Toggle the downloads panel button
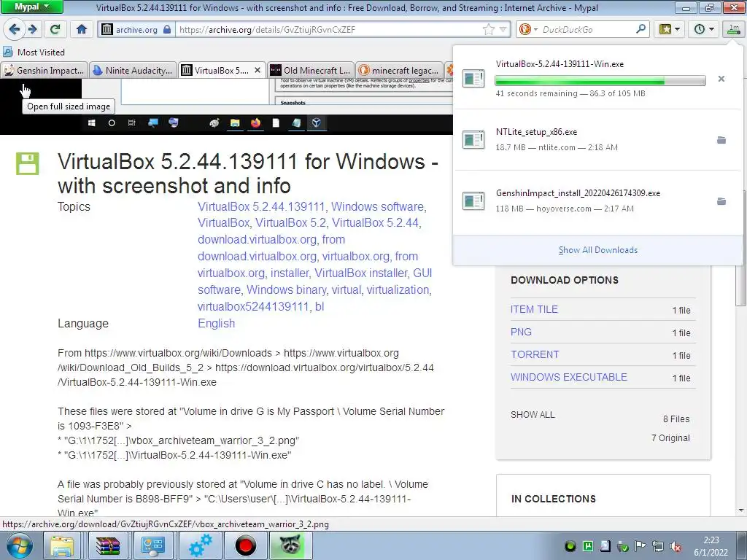747x560 pixels. pos(733,29)
